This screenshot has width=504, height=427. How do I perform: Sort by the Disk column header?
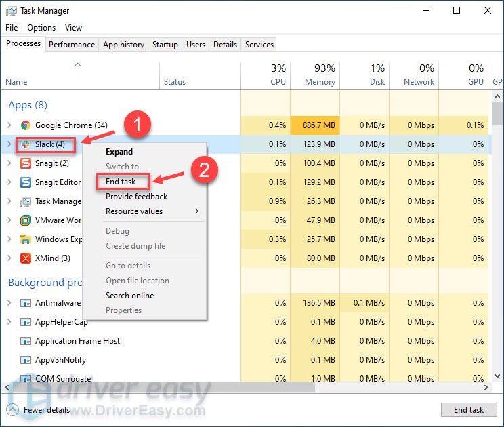pos(364,75)
